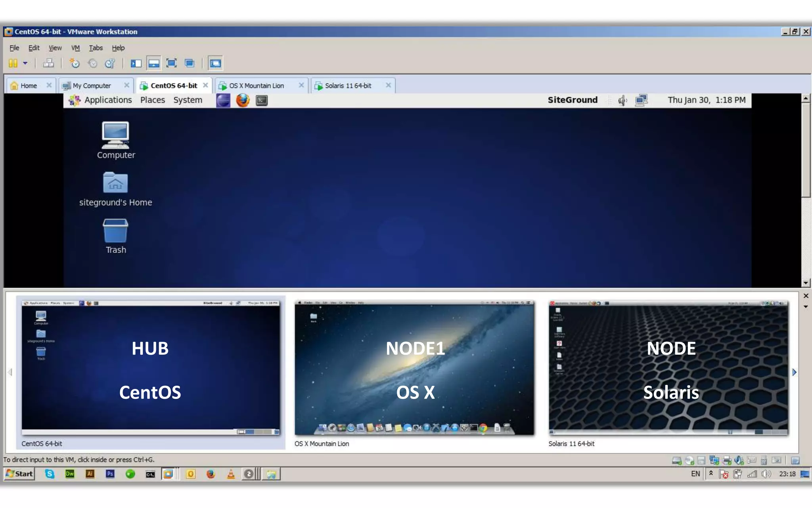Select the Trash desktop icon
This screenshot has height=508, width=812.
point(115,236)
